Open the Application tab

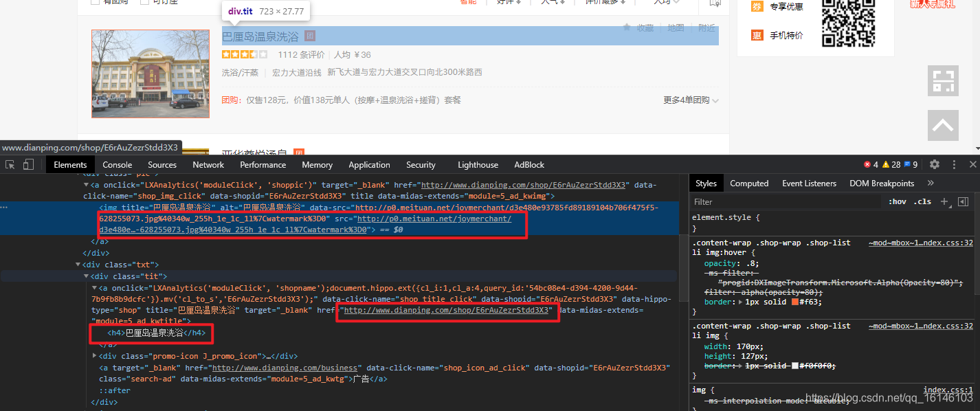369,165
